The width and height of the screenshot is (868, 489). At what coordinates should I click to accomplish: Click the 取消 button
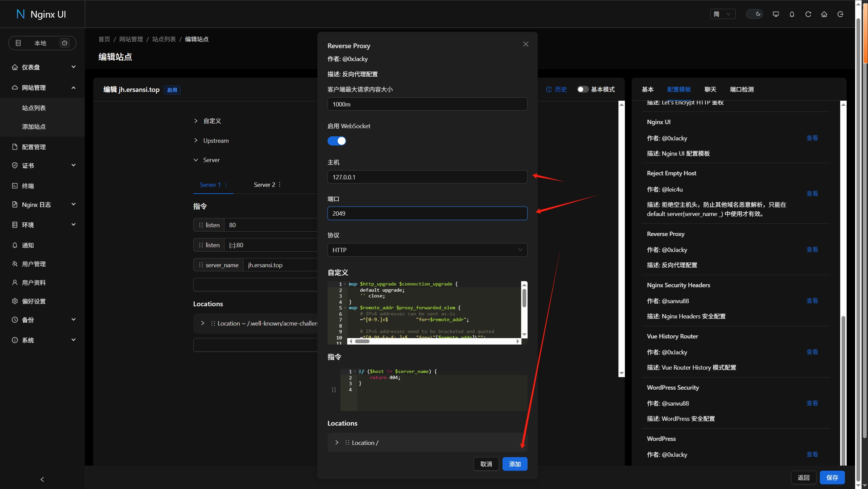[486, 464]
